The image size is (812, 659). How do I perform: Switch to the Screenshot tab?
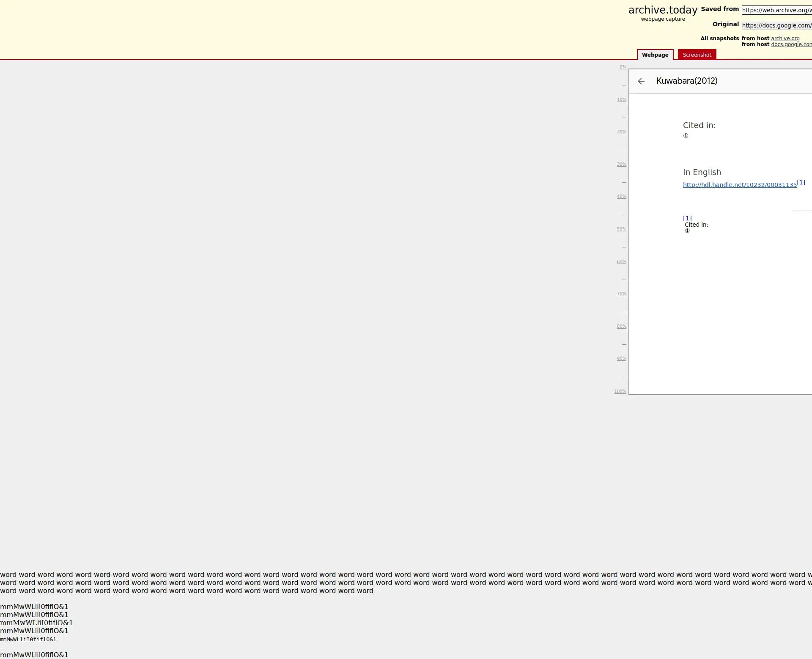697,55
